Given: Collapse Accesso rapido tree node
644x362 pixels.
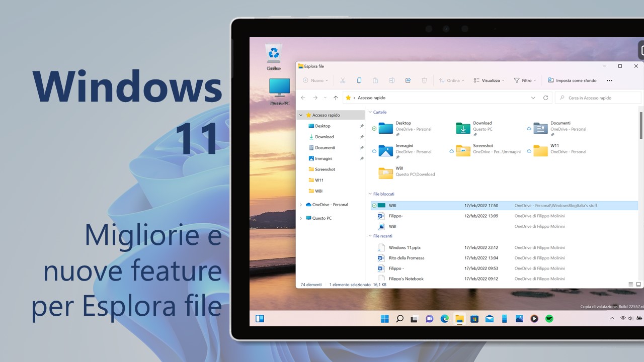Looking at the screenshot, I should (x=301, y=115).
